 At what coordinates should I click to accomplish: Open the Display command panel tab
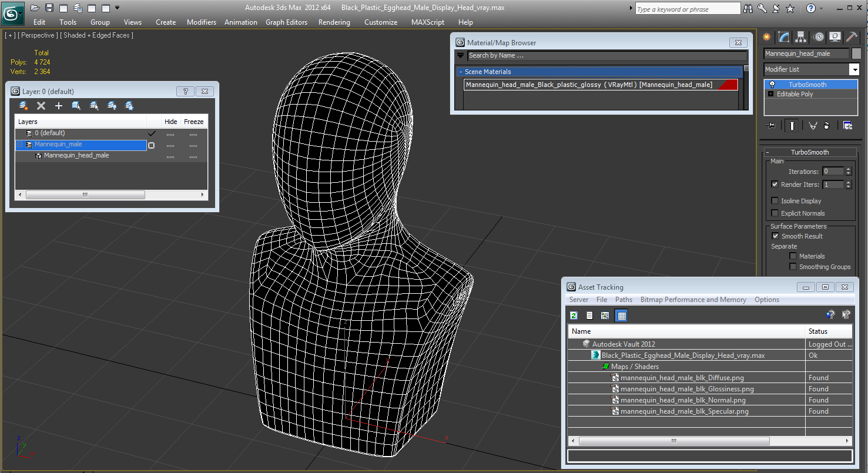pyautogui.click(x=835, y=37)
